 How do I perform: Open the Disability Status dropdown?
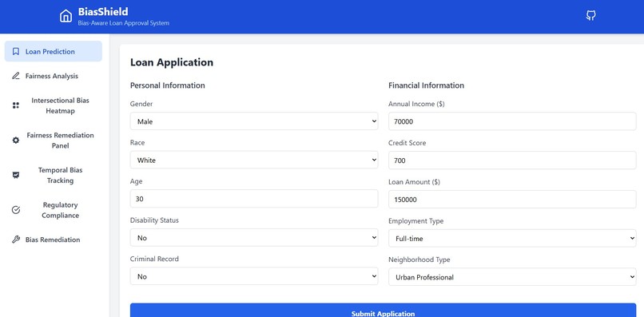254,237
